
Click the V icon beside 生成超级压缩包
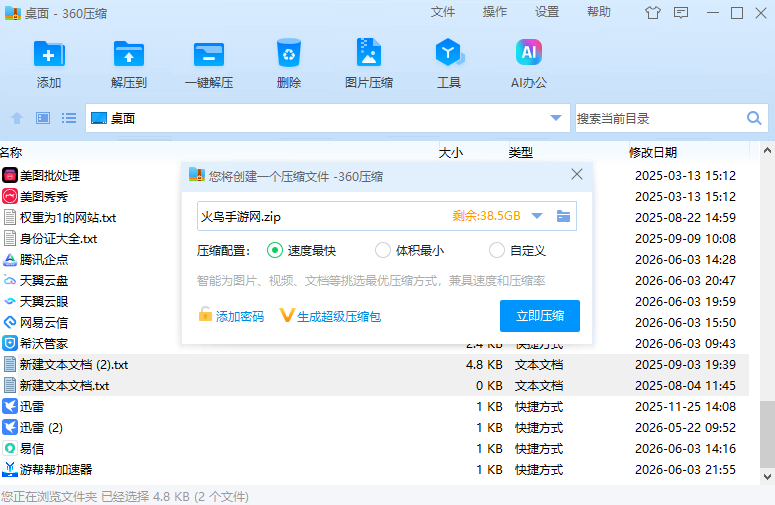(x=287, y=315)
